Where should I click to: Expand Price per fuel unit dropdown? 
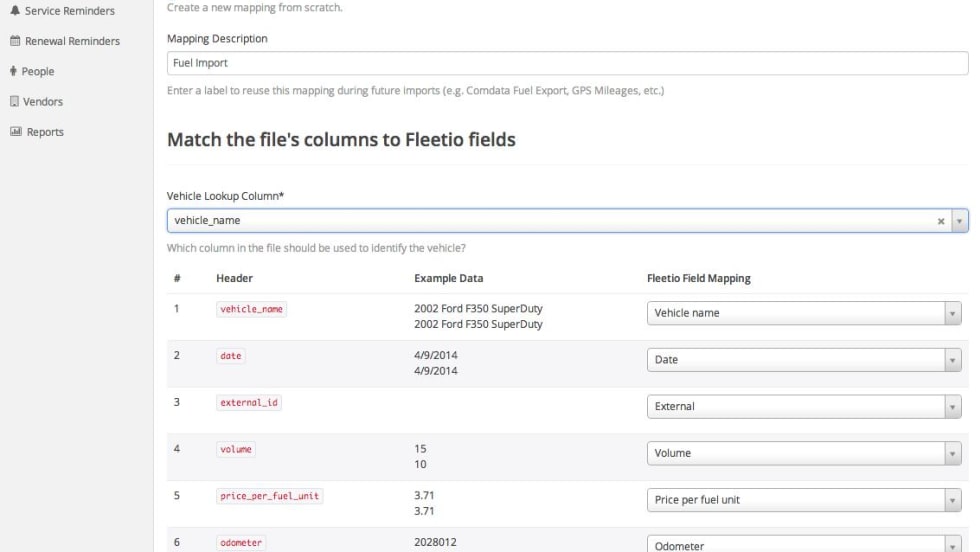click(804, 500)
